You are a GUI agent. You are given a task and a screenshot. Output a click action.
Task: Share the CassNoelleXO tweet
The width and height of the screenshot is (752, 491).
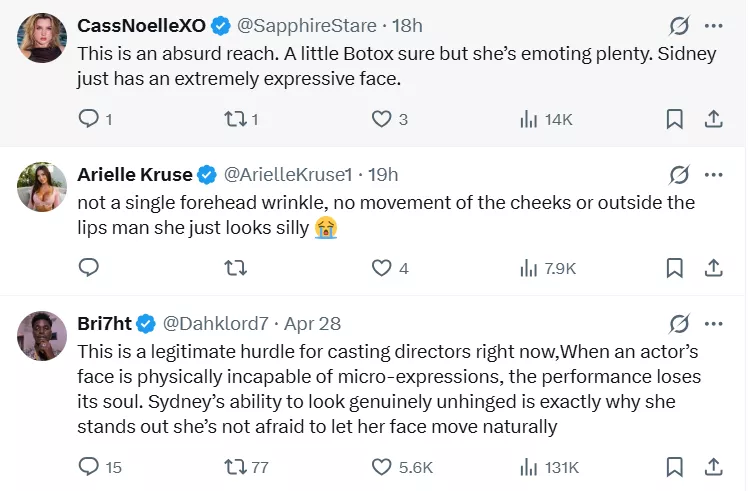pos(714,119)
